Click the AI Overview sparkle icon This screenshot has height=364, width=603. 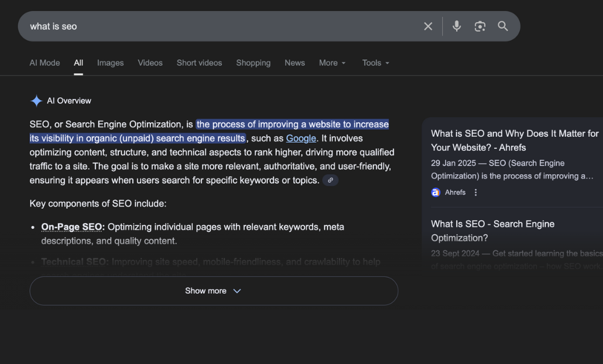click(36, 101)
